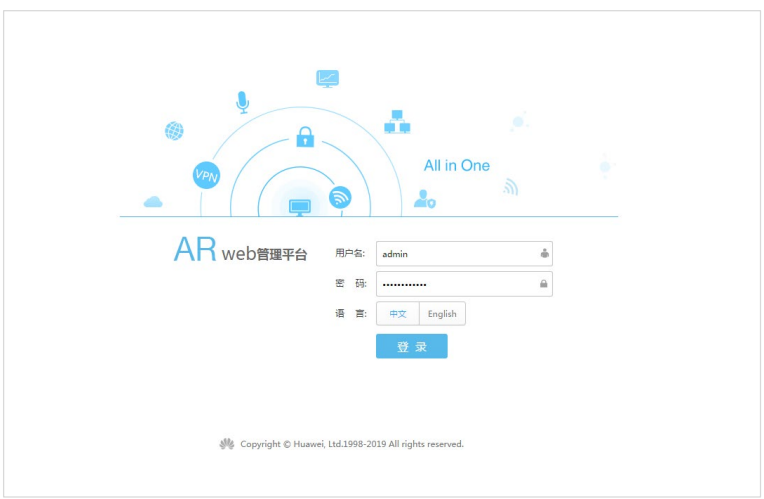Viewport: 764px width, 499px height.
Task: Click the globe icon
Action: tap(174, 131)
